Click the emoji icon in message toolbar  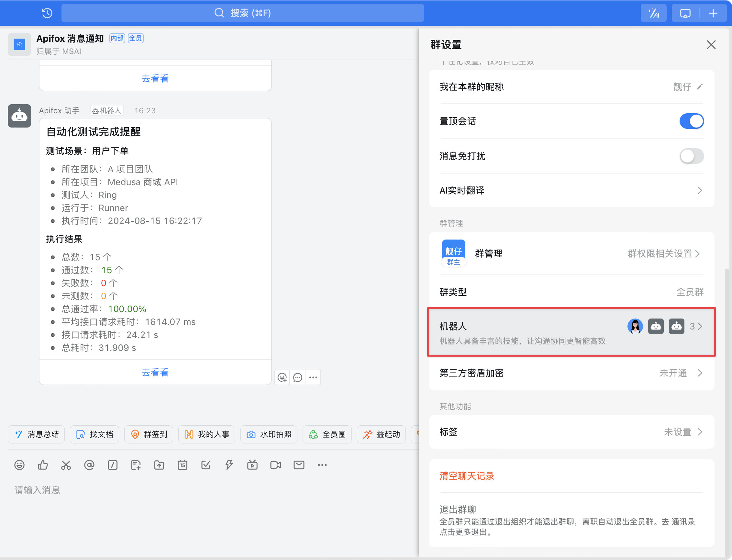pyautogui.click(x=19, y=465)
